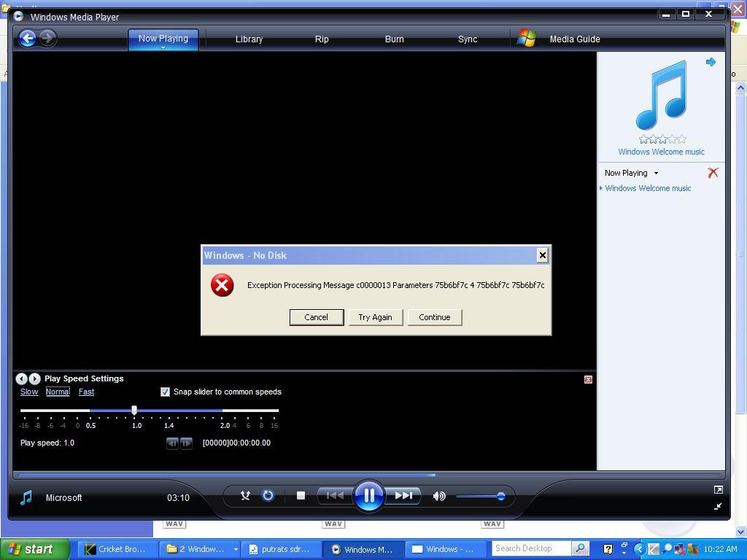Click the grayed-out Forward arrow in the nav bar

pyautogui.click(x=47, y=38)
